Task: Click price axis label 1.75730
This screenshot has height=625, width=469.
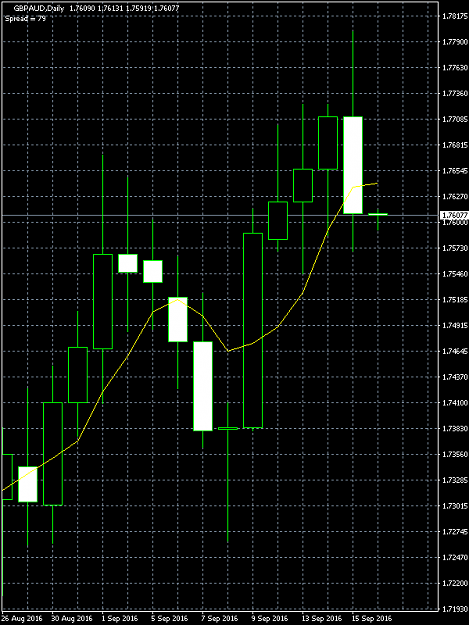Action: point(455,248)
